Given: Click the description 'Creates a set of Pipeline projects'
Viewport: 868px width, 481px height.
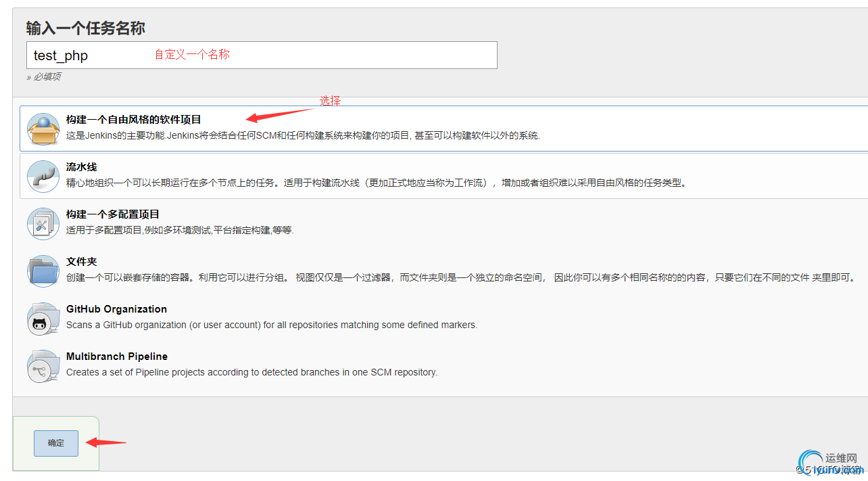Looking at the screenshot, I should 251,372.
